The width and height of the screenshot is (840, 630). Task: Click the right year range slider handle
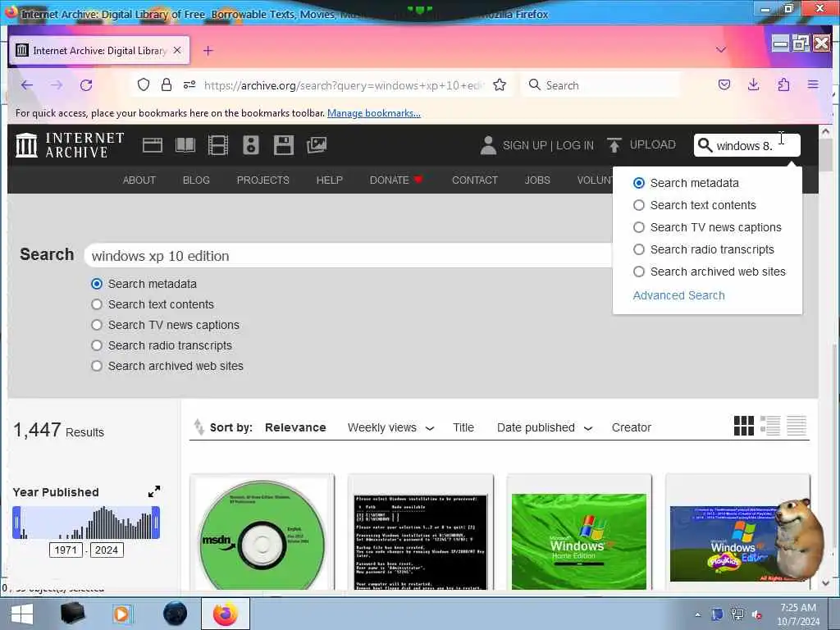point(156,523)
